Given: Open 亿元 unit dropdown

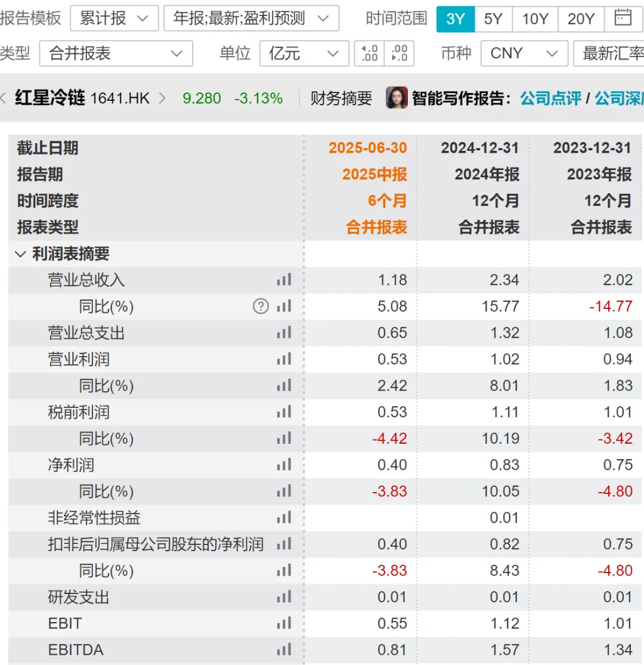Looking at the screenshot, I should tap(304, 54).
